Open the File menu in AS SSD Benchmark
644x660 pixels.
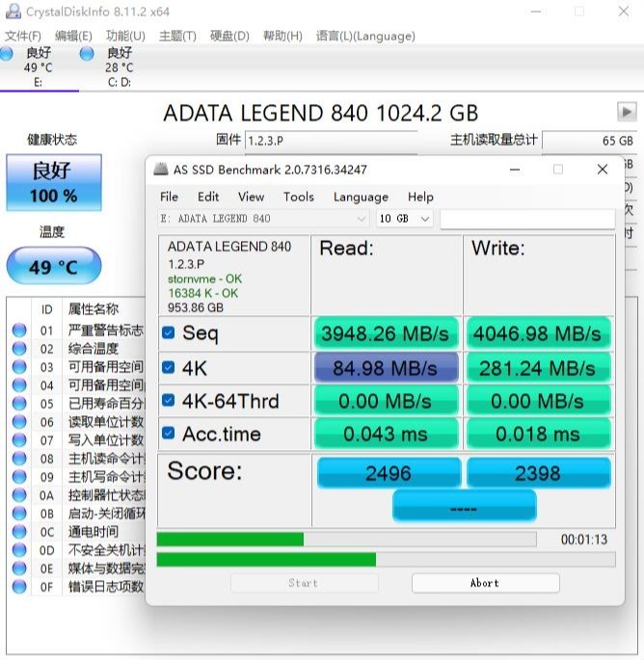tap(169, 197)
